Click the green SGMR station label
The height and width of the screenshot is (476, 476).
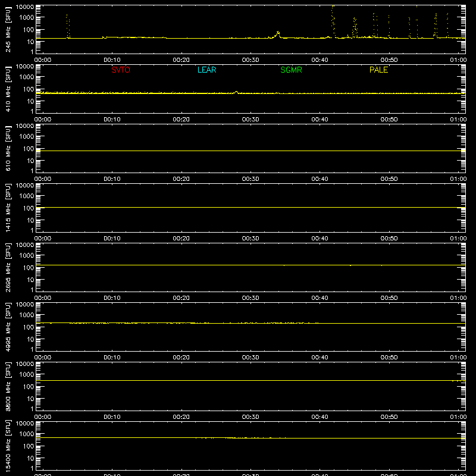tap(291, 70)
